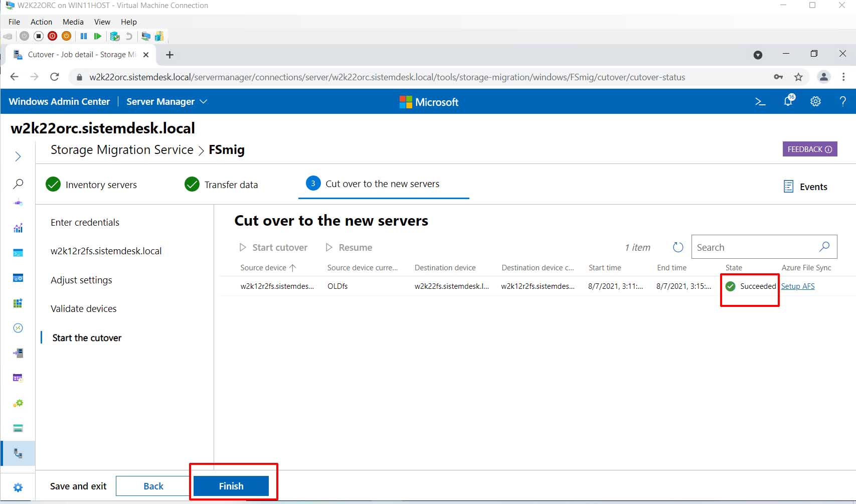The width and height of the screenshot is (856, 504).
Task: Open the performance chart tool in sidebar
Action: pos(18,228)
